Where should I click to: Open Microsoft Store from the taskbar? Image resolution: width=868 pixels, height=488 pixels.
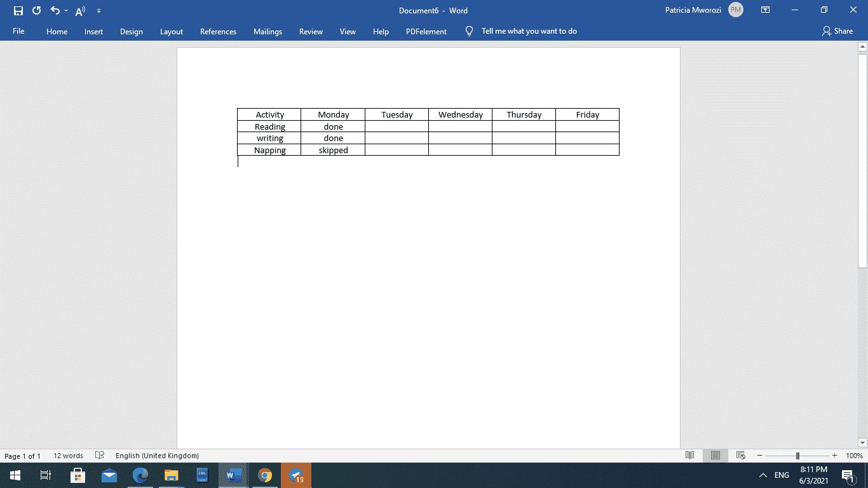[x=78, y=475]
